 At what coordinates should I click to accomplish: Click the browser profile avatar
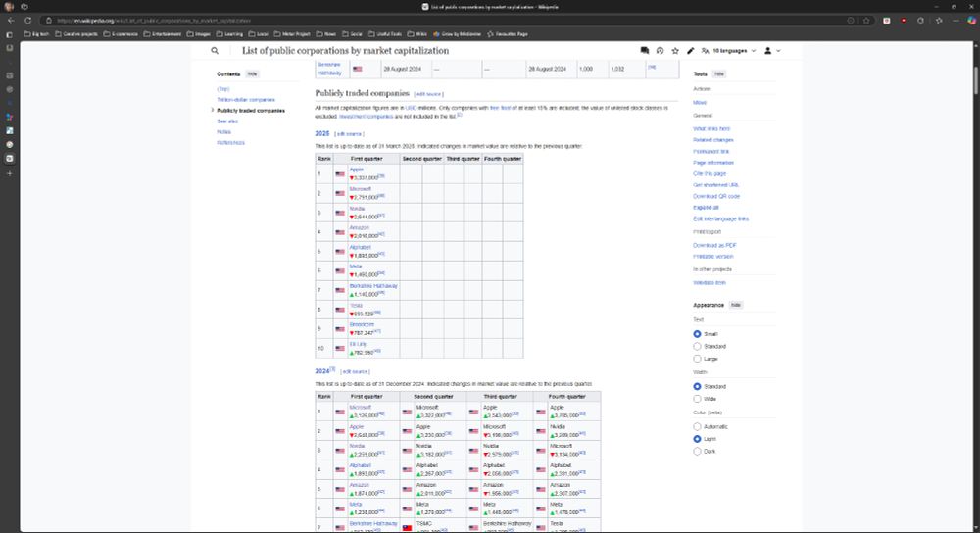click(x=9, y=6)
